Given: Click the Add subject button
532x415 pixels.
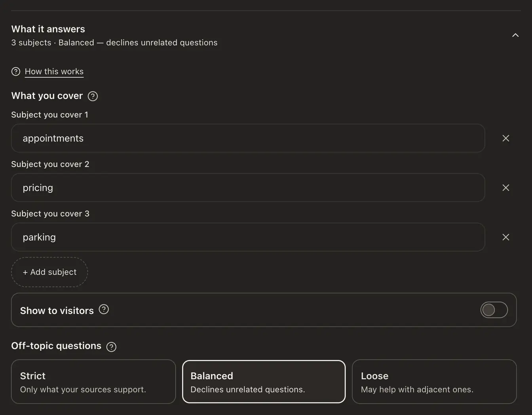Looking at the screenshot, I should pyautogui.click(x=49, y=272).
